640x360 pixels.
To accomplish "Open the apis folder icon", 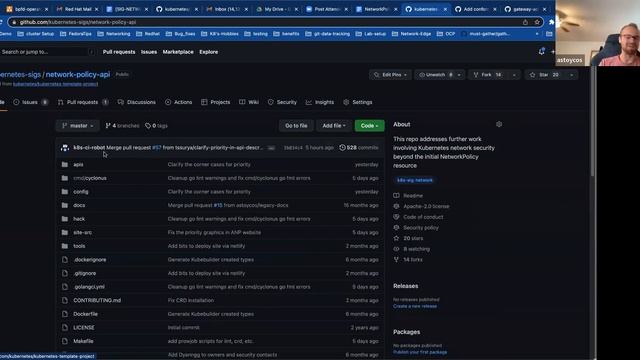I will pyautogui.click(x=64, y=164).
